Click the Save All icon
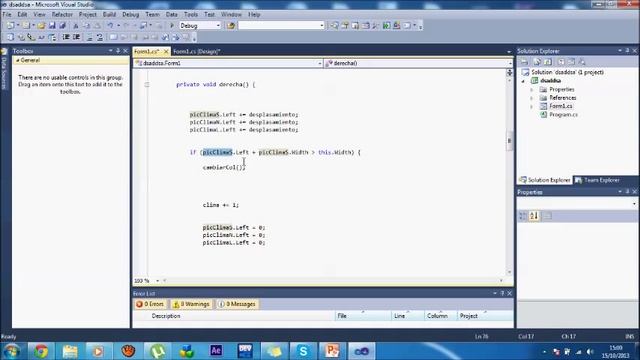The image size is (640, 360). click(62, 26)
